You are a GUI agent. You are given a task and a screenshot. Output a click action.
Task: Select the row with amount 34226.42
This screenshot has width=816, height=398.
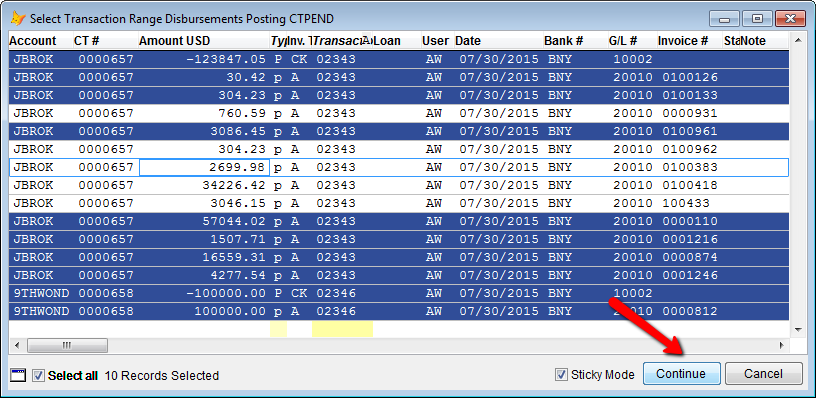click(x=399, y=185)
